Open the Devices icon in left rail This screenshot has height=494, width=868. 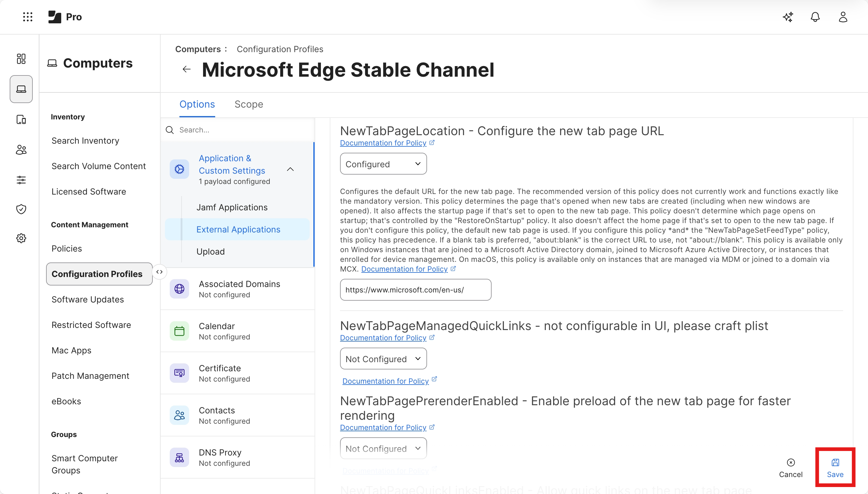[21, 119]
